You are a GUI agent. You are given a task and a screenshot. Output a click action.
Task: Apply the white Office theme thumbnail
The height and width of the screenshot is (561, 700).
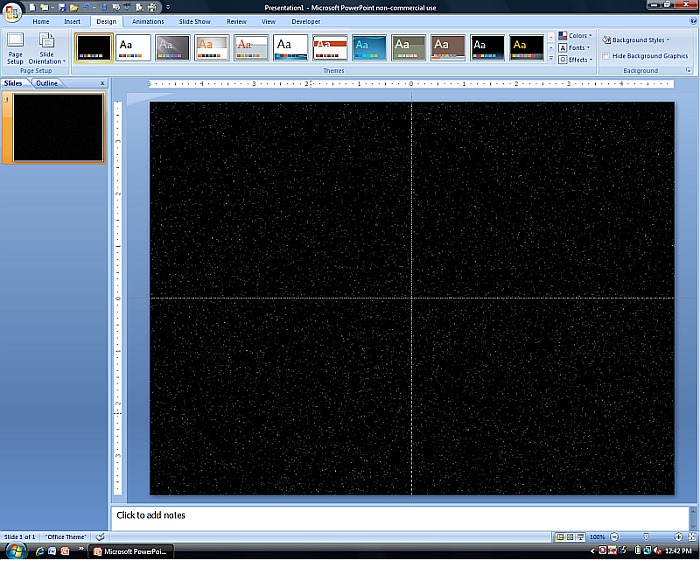point(133,47)
